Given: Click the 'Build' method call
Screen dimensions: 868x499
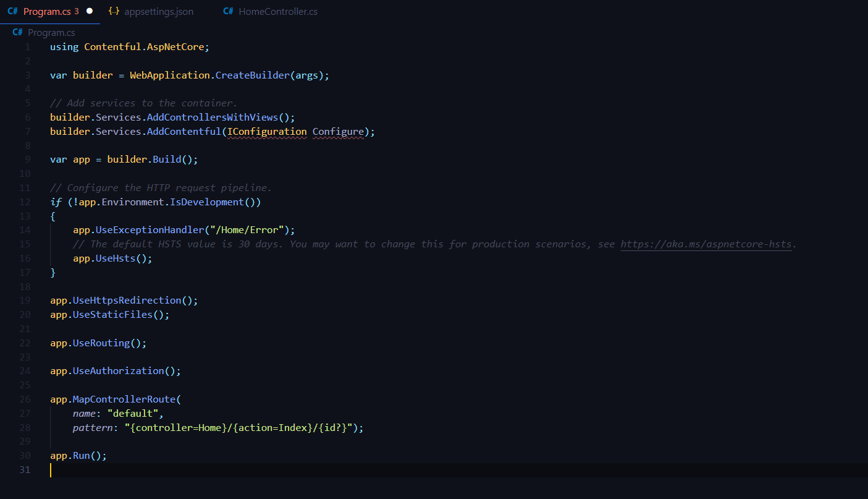Looking at the screenshot, I should (167, 160).
